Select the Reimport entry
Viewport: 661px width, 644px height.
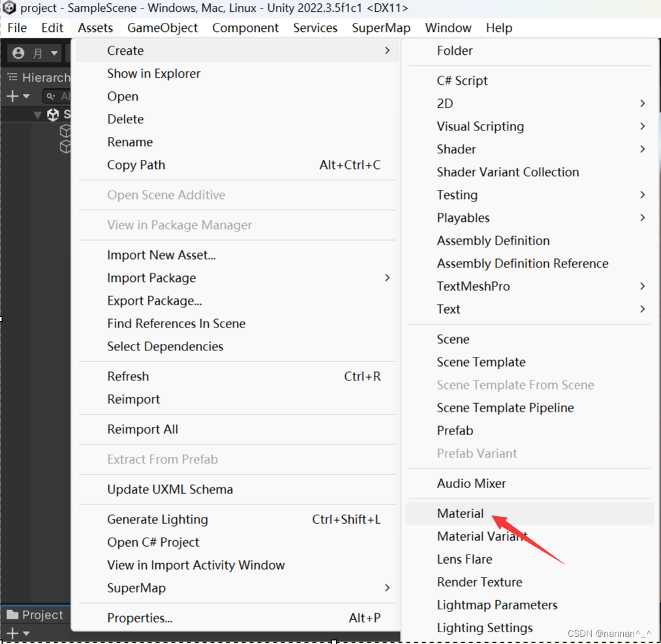coord(238,399)
